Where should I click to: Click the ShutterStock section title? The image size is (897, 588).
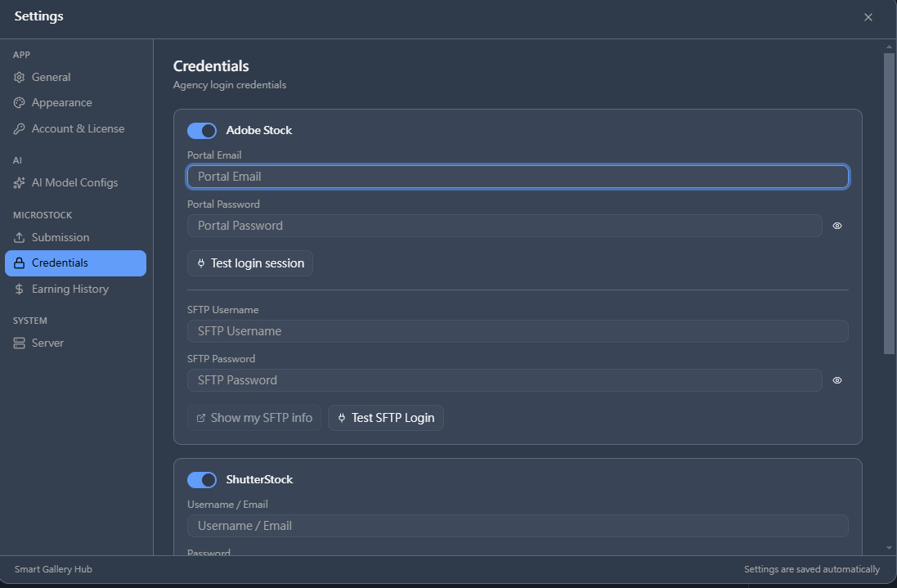[x=259, y=480]
